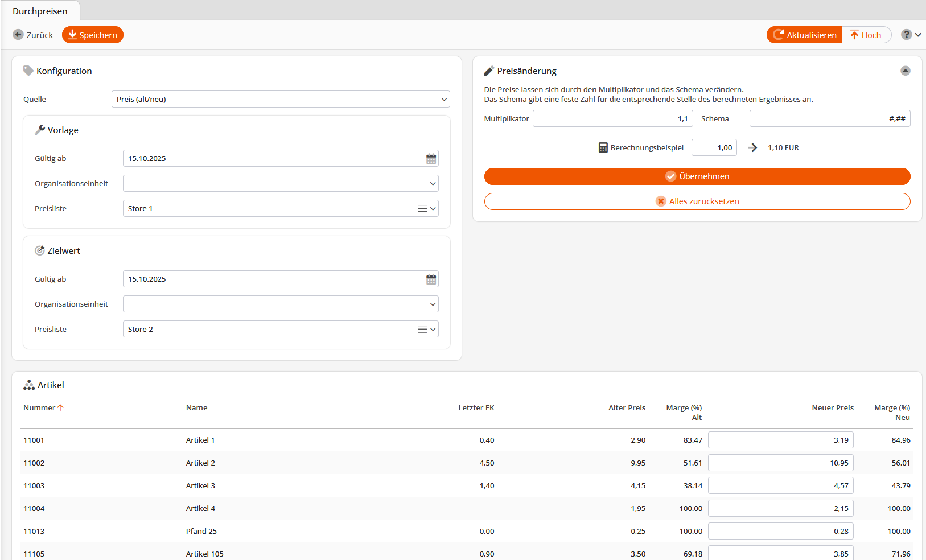Focus the Multiplikator input field

(612, 119)
